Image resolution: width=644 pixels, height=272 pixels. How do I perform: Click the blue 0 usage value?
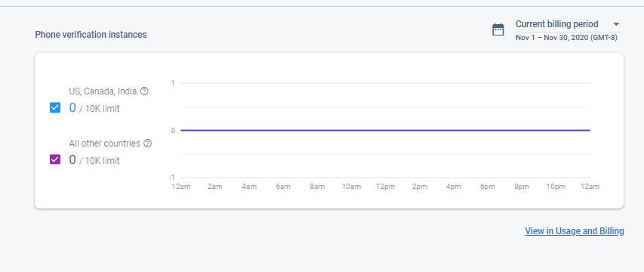(x=72, y=107)
